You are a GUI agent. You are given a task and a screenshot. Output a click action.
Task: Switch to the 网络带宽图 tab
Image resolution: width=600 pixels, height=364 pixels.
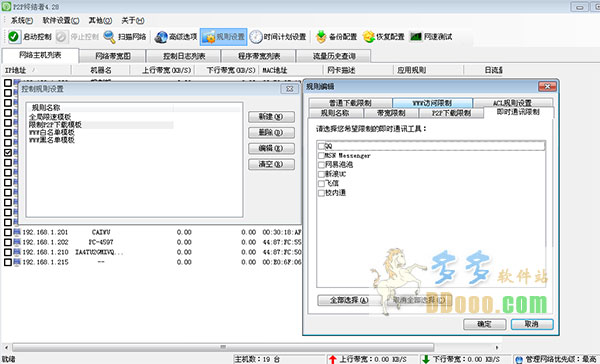pos(113,56)
